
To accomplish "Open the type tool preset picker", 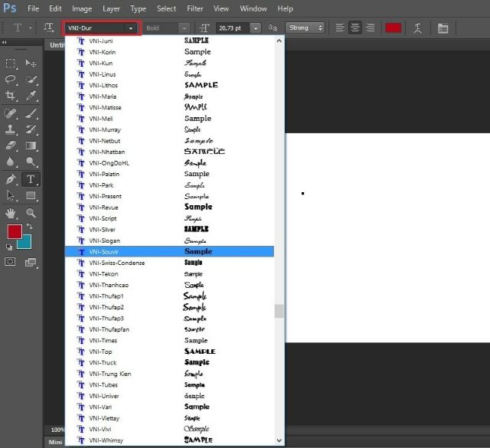I will tap(31, 28).
